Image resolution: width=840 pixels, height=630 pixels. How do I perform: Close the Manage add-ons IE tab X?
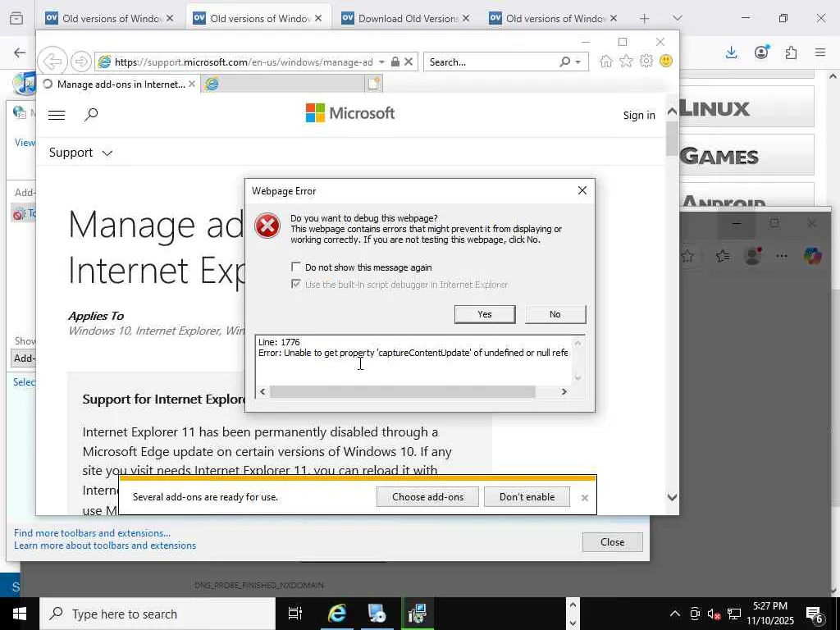191,84
